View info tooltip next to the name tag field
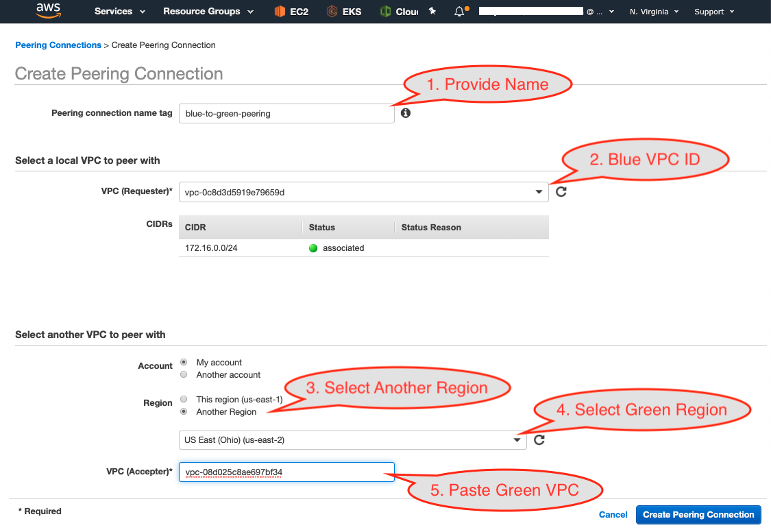 (405, 112)
